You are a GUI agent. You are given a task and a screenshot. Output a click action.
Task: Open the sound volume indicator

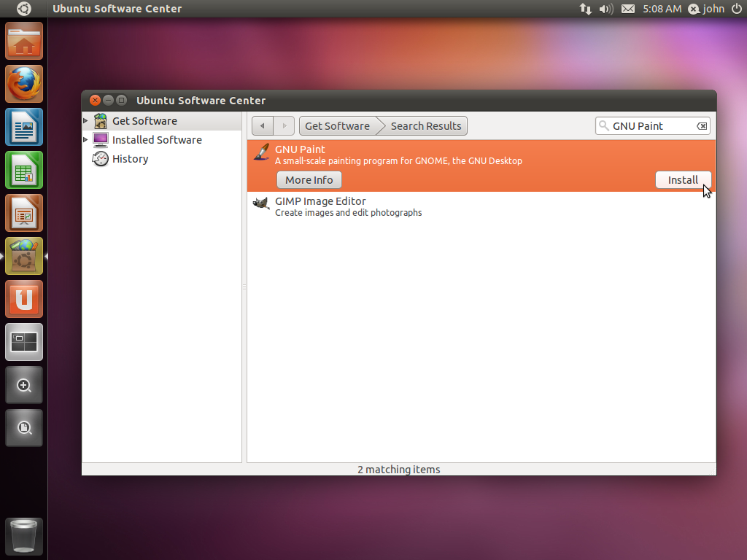click(606, 9)
